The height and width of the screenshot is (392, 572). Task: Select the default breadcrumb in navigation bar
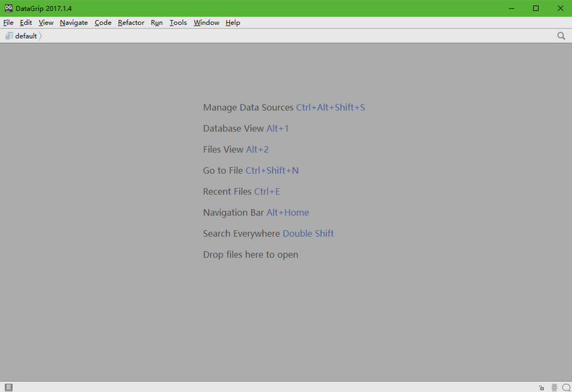26,36
